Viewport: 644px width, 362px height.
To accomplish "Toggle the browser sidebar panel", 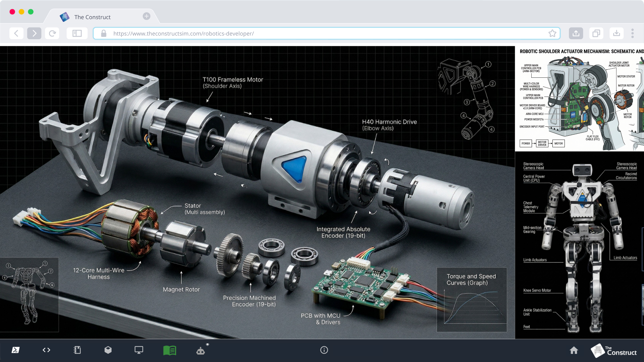I will coord(77,33).
